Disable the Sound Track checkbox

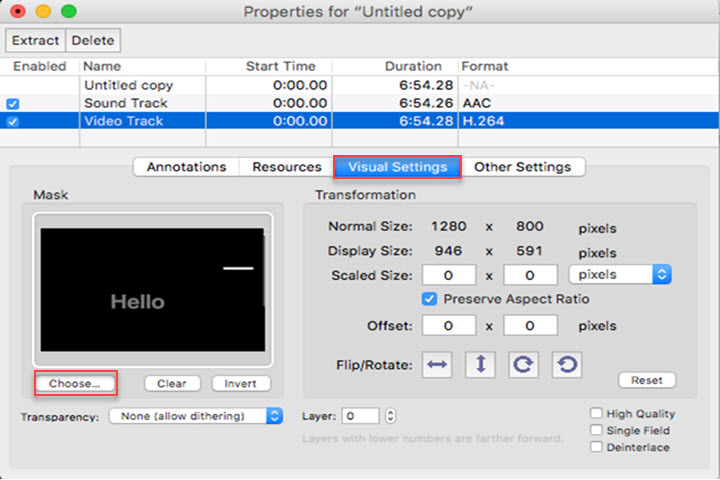coord(12,103)
